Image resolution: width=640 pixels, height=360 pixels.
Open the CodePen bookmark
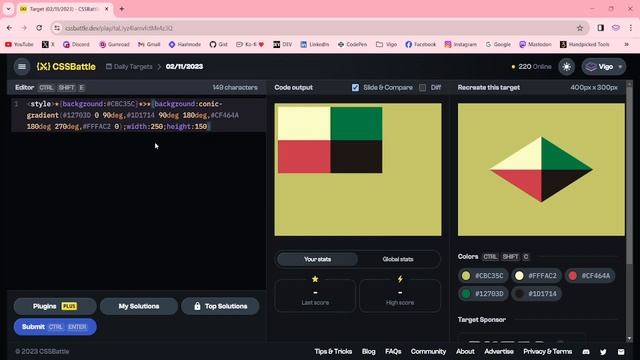pos(352,44)
